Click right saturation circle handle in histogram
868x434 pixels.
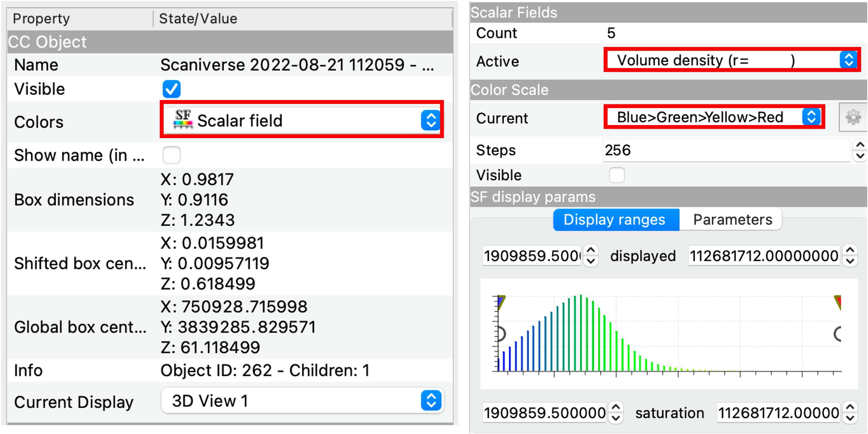(837, 334)
